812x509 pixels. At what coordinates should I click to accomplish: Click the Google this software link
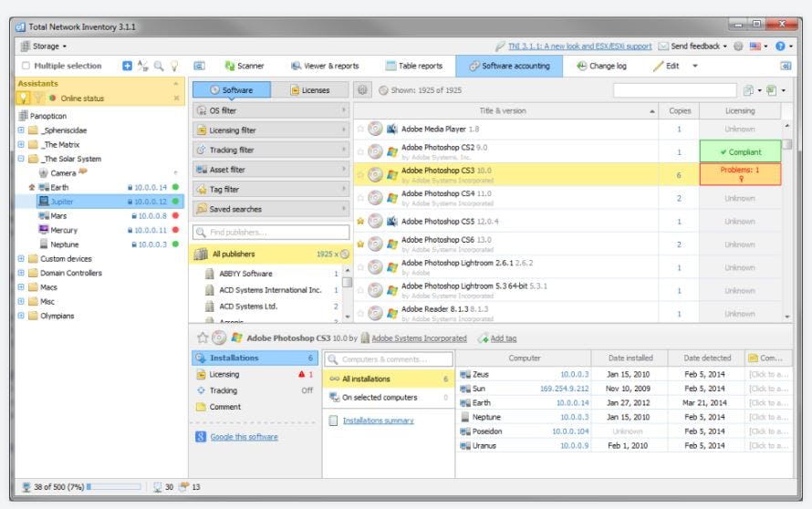pyautogui.click(x=244, y=437)
